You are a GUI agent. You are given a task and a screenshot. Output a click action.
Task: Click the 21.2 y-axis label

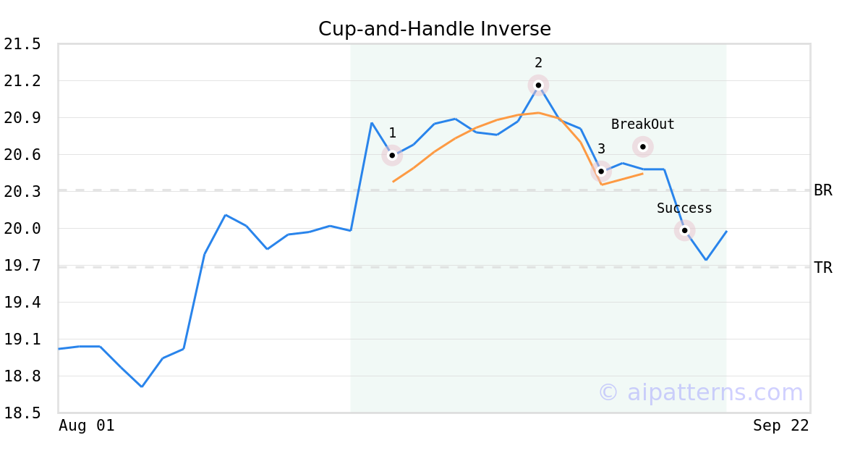22,81
